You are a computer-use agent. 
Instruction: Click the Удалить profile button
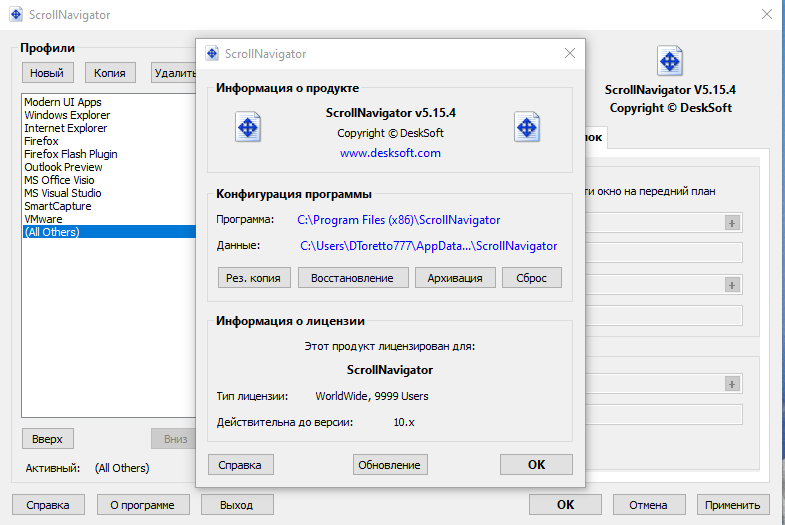[x=173, y=73]
